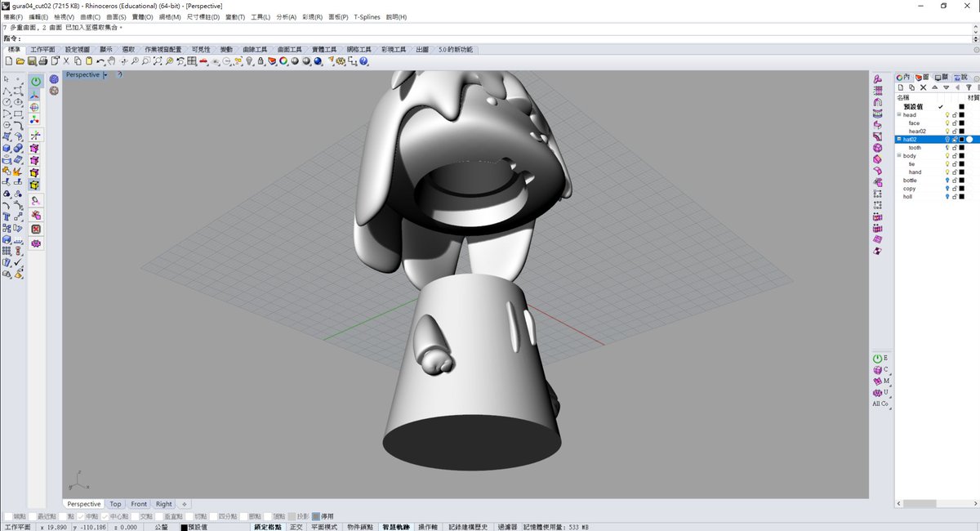This screenshot has width=980, height=531.
Task: Click the green E power icon
Action: pos(879,359)
